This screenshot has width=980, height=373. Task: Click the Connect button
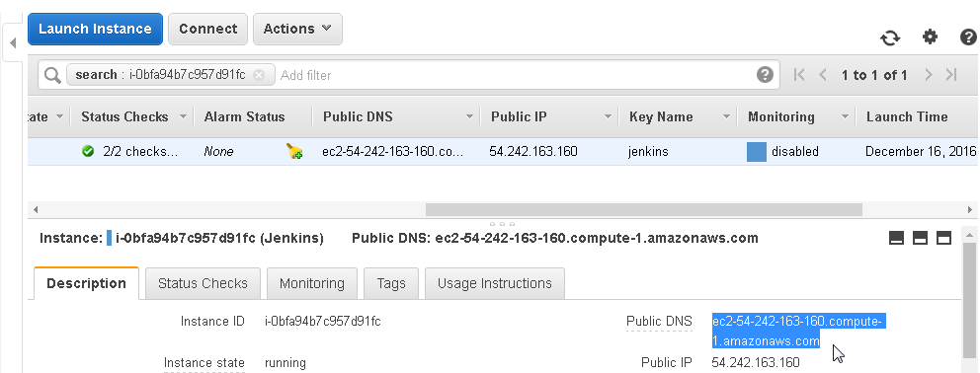(208, 29)
